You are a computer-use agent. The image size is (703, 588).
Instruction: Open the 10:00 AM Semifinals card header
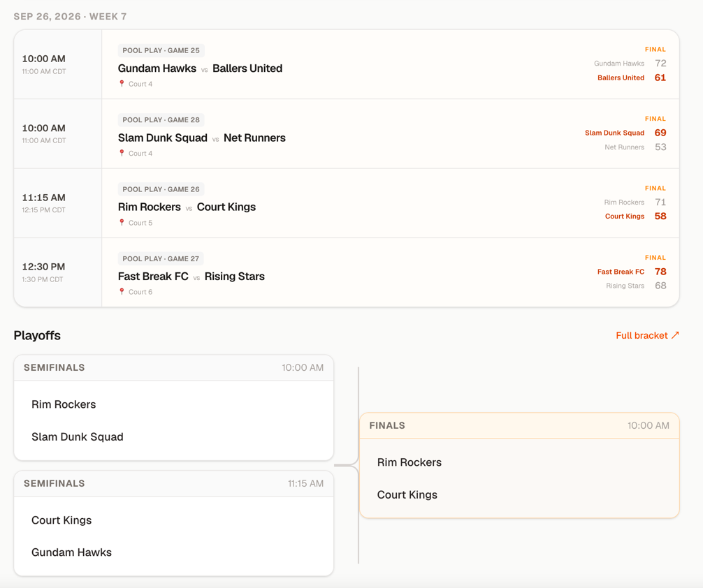tap(174, 367)
